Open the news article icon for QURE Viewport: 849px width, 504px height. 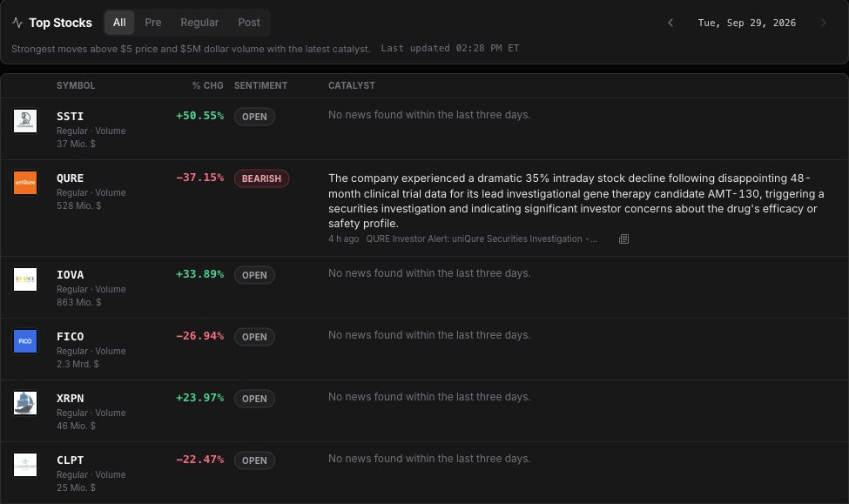click(623, 239)
